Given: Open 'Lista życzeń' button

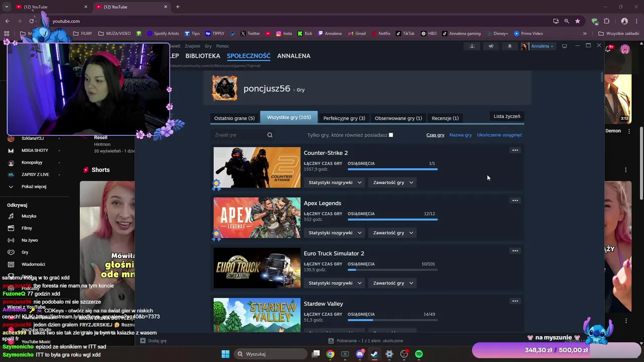Looking at the screenshot, I should (507, 116).
